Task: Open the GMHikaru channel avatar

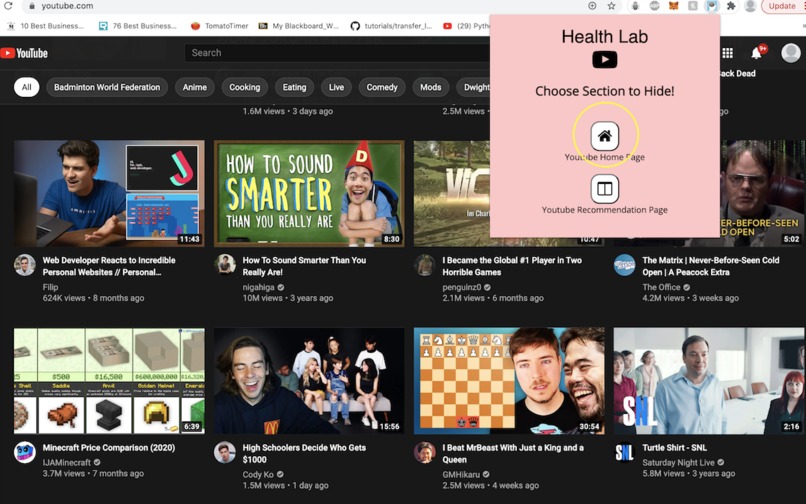Action: [425, 453]
